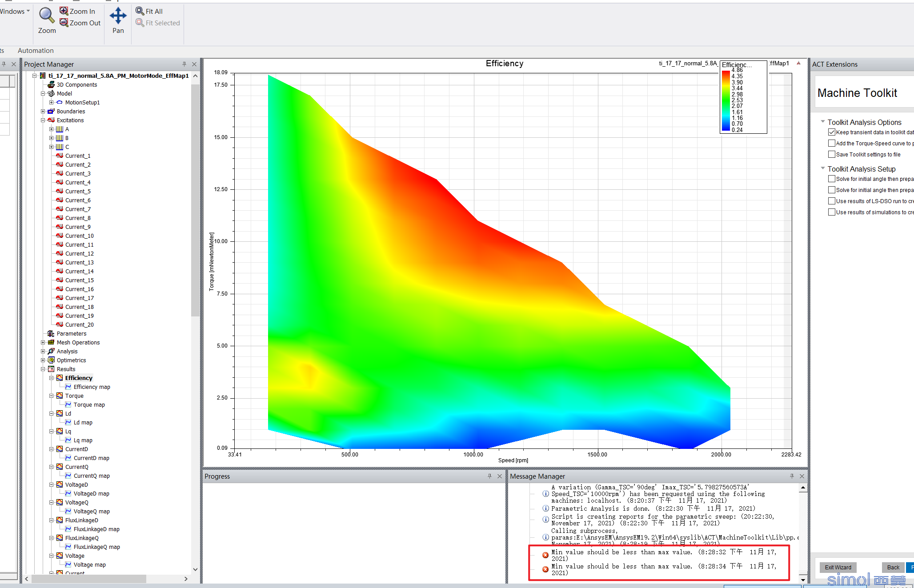Open the Efficiency map plot icon
The image size is (914, 588).
[68, 387]
